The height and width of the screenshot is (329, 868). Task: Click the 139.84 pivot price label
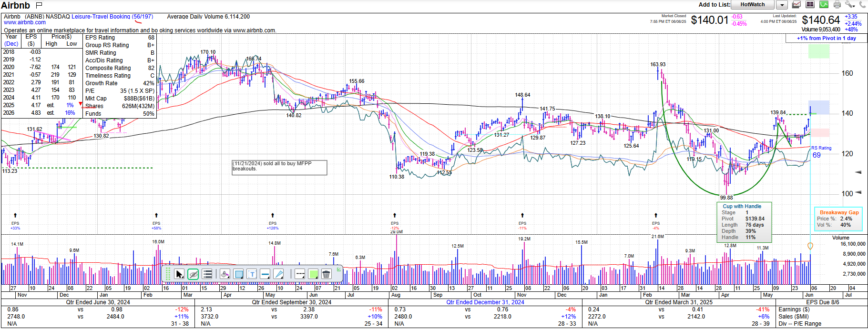point(778,113)
